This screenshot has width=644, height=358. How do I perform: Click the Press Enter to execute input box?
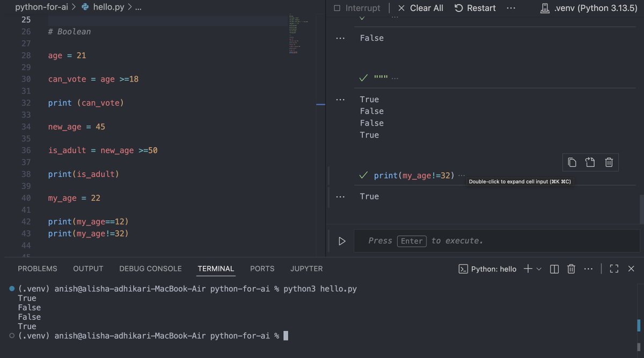pos(497,241)
